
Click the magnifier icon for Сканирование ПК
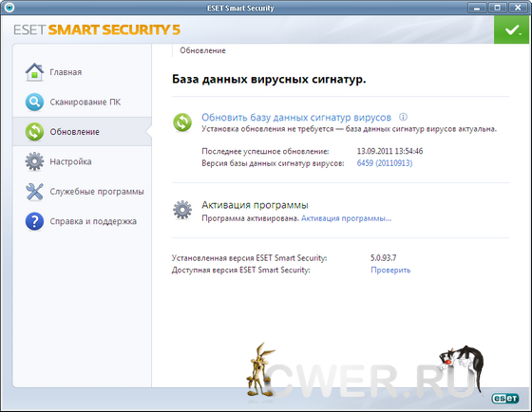click(x=34, y=103)
